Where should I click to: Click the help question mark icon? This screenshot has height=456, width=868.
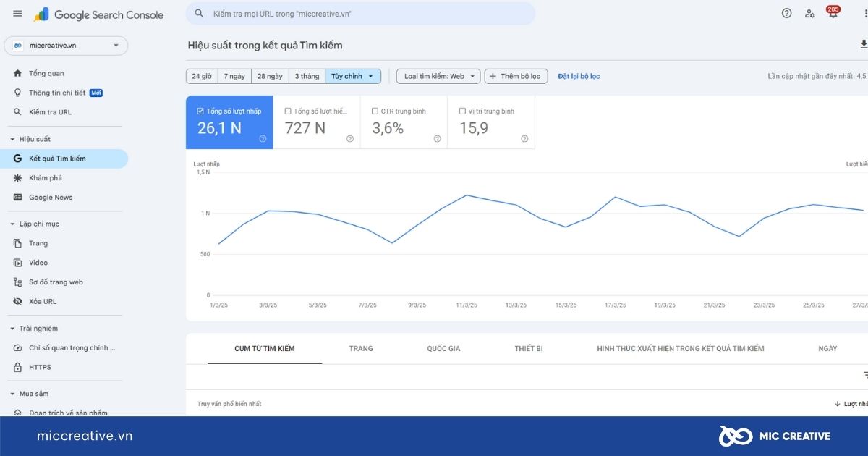[x=786, y=13]
